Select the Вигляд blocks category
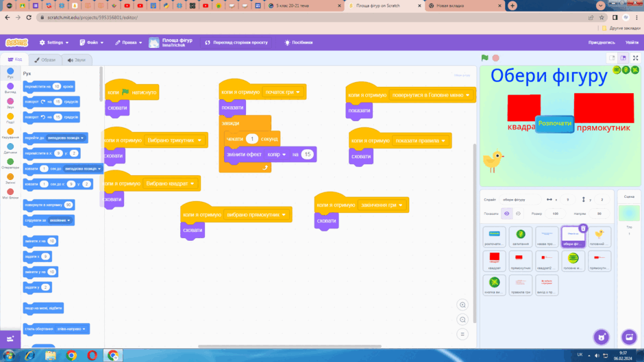 (10, 88)
